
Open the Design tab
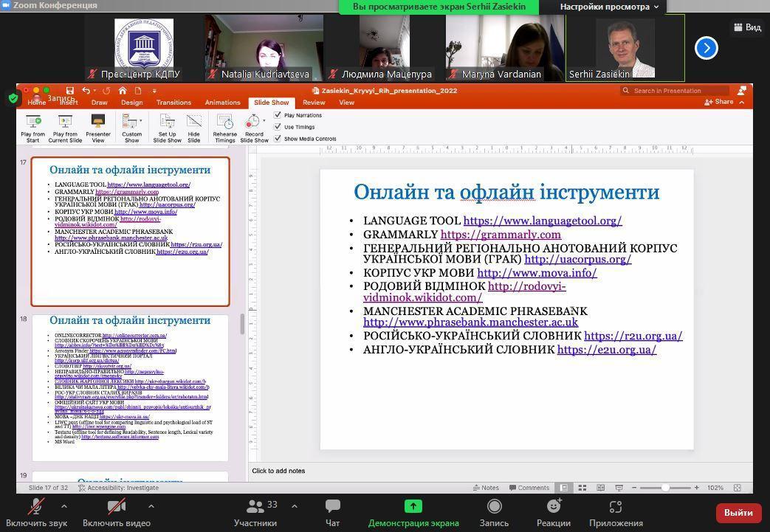pyautogui.click(x=131, y=103)
